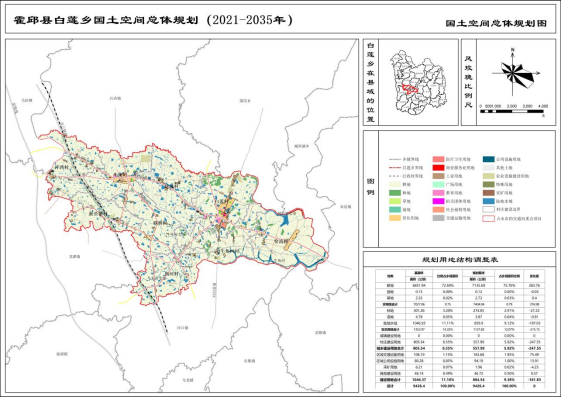Select the magenta legend color swatch
561x397 pixels.
pyautogui.click(x=438, y=201)
